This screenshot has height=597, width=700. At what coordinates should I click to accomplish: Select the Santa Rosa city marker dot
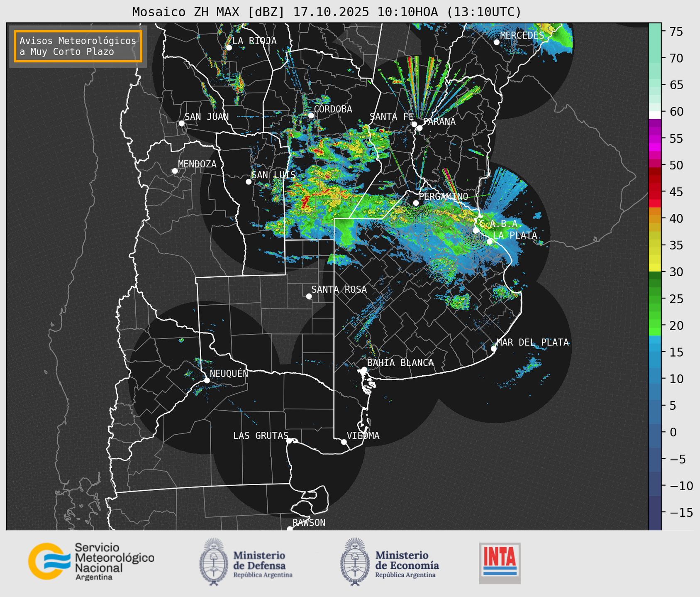pyautogui.click(x=309, y=296)
